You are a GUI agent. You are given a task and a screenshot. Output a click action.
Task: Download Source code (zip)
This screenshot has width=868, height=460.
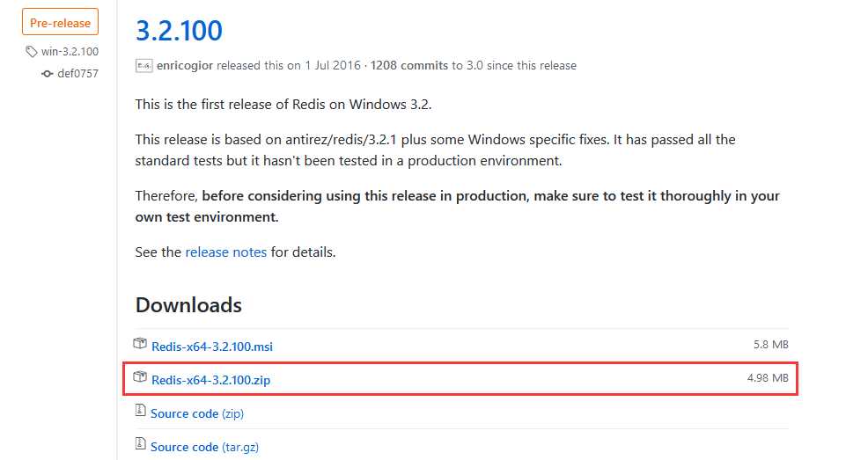click(x=197, y=413)
